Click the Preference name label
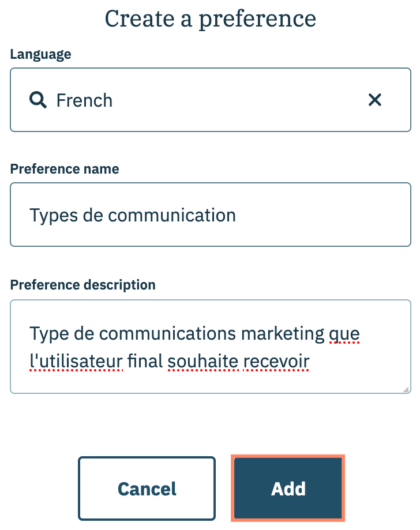This screenshot has width=420, height=530. coord(65,169)
